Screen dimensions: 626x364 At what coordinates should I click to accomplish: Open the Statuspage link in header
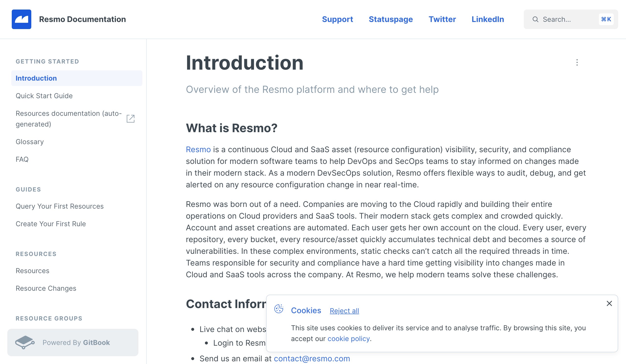tap(391, 19)
